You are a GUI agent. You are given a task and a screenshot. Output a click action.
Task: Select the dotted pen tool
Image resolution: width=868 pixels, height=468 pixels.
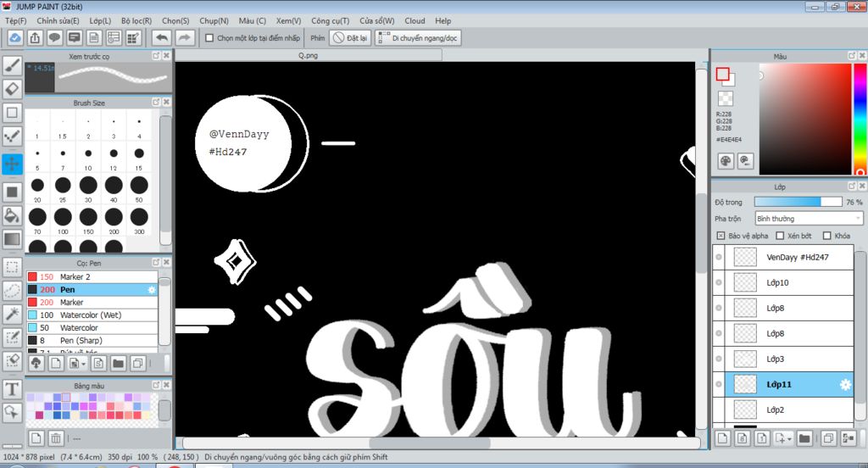tap(12, 136)
